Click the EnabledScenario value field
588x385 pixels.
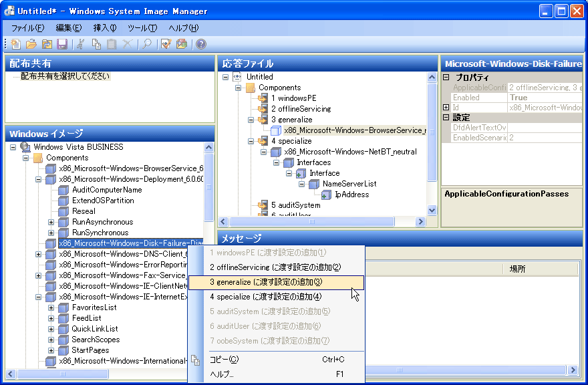pyautogui.click(x=545, y=138)
